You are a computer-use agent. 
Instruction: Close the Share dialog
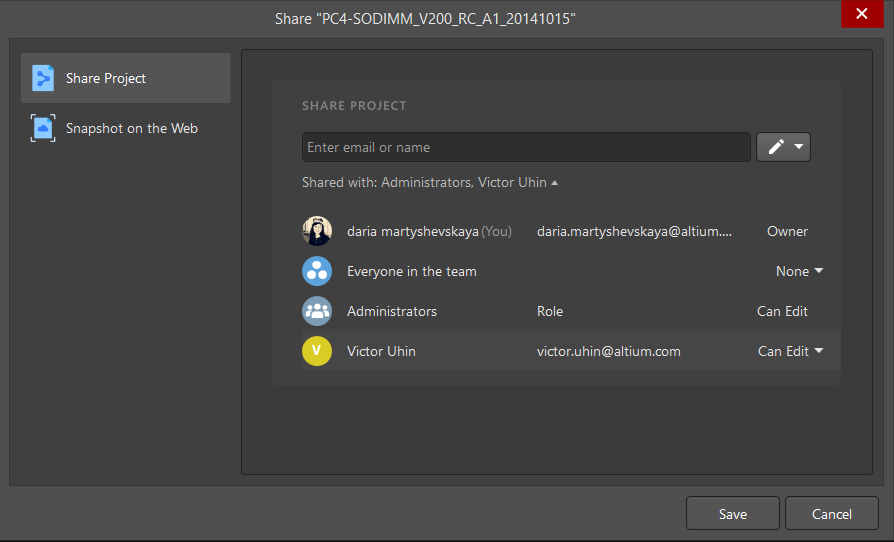point(862,14)
